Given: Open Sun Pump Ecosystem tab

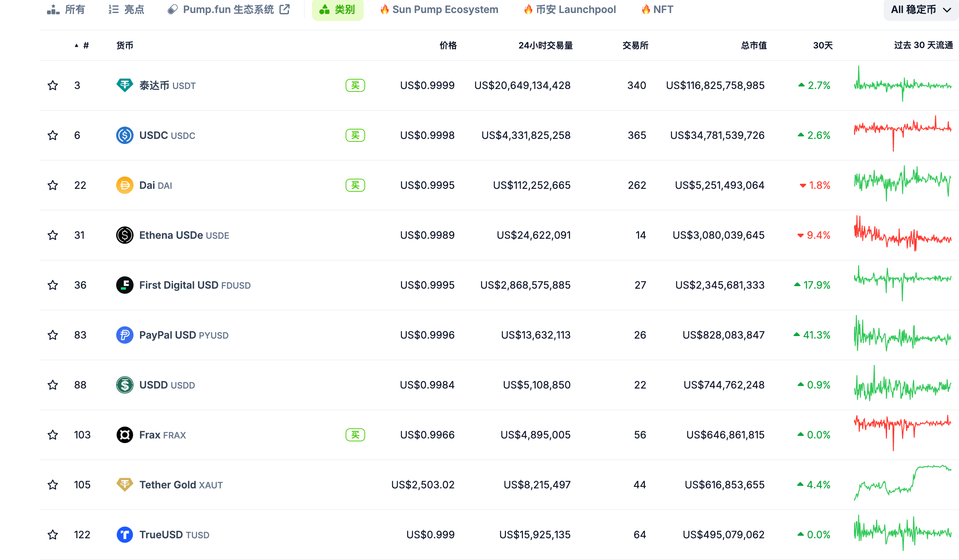Looking at the screenshot, I should point(440,9).
